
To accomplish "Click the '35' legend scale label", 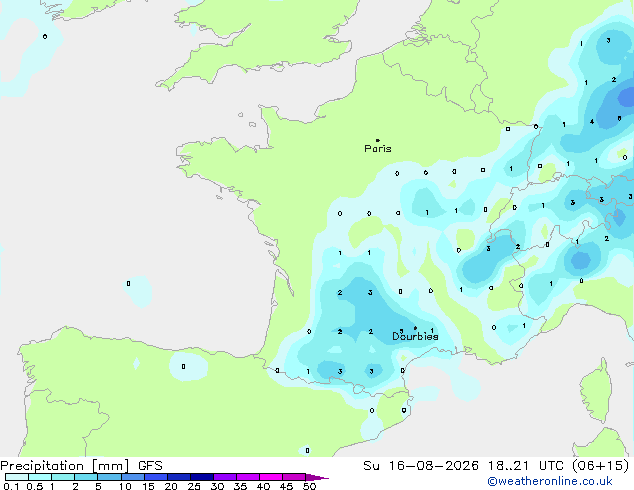I will [240, 486].
